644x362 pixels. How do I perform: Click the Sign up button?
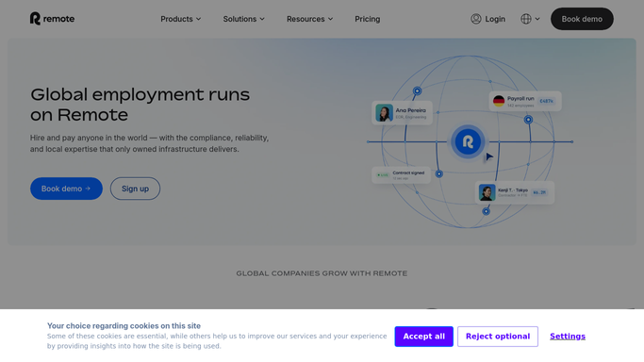(x=135, y=189)
